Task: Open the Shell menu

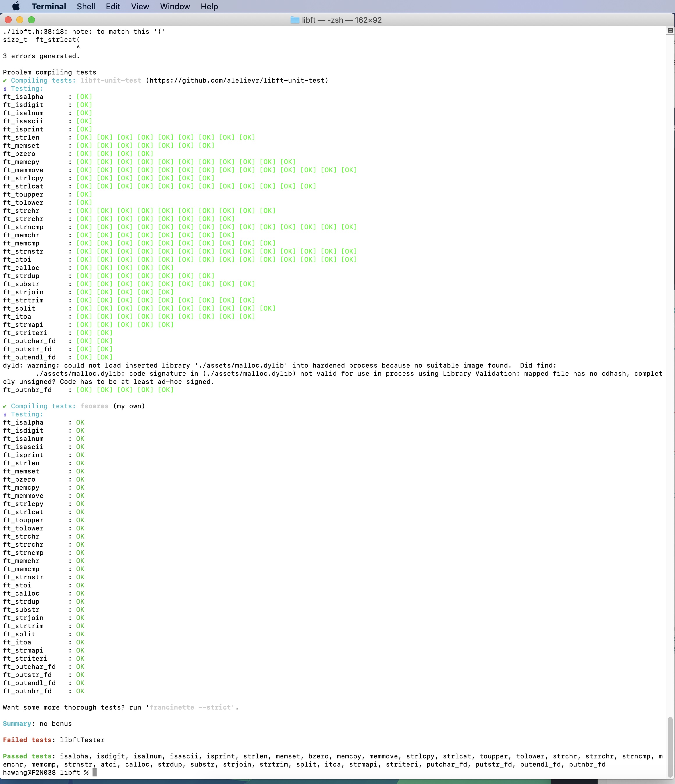Action: (86, 6)
